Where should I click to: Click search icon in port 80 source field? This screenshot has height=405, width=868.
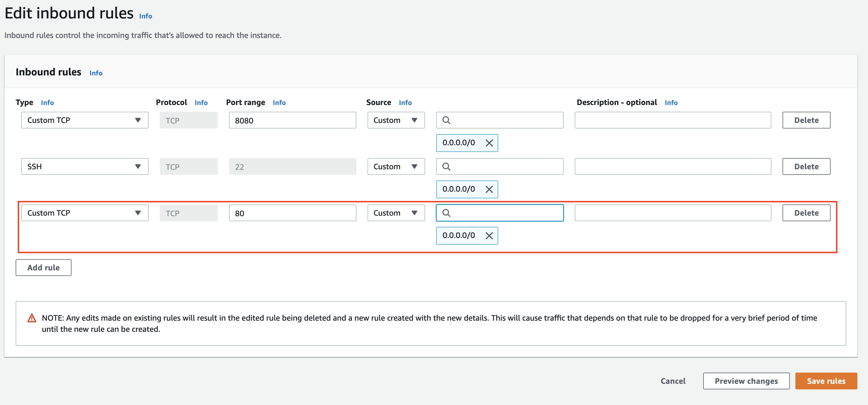(x=446, y=213)
